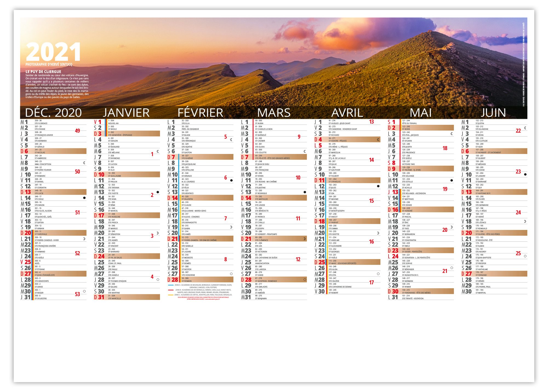Click the blue Zone A legend line
The image size is (548, 392).
pos(170,285)
